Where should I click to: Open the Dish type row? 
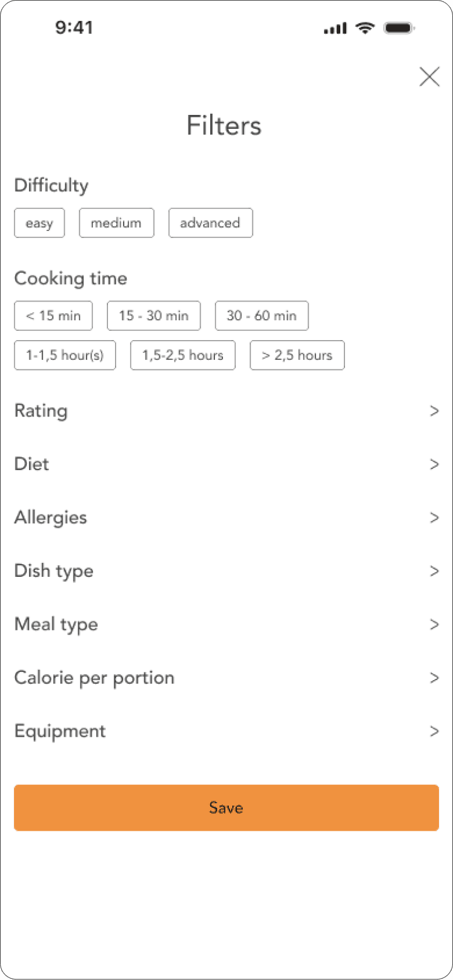pos(226,571)
